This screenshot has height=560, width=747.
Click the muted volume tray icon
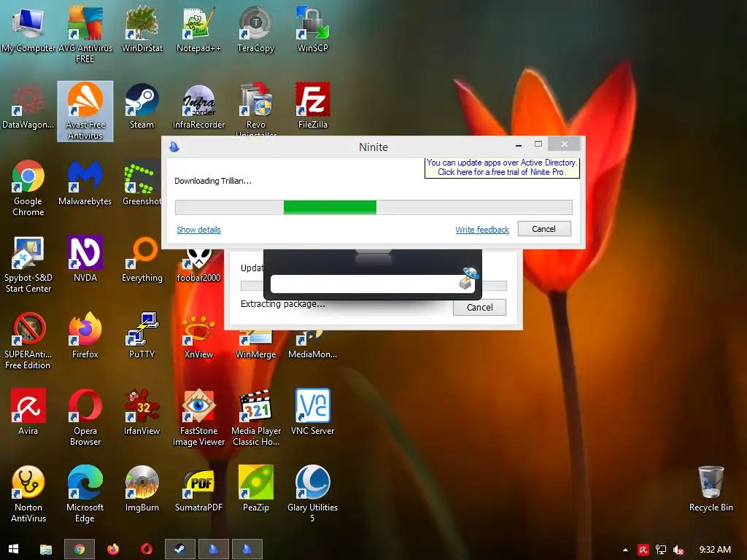pyautogui.click(x=678, y=550)
